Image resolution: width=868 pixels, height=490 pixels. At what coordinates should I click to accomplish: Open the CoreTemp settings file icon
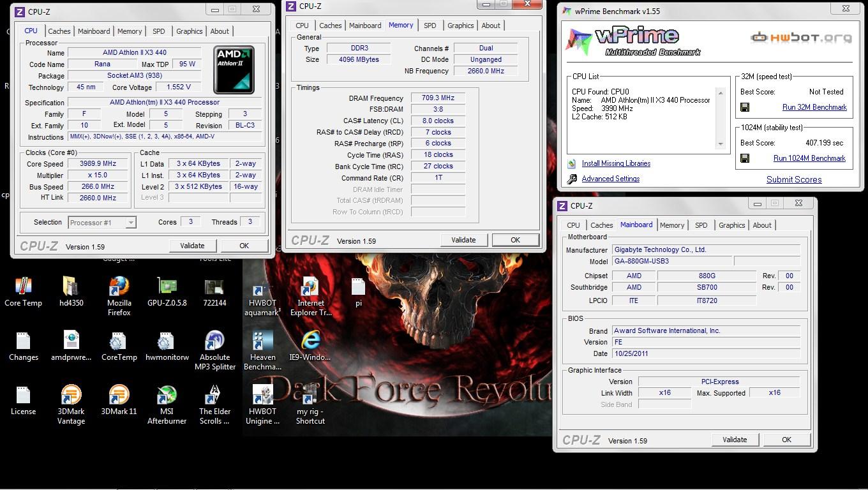point(119,341)
